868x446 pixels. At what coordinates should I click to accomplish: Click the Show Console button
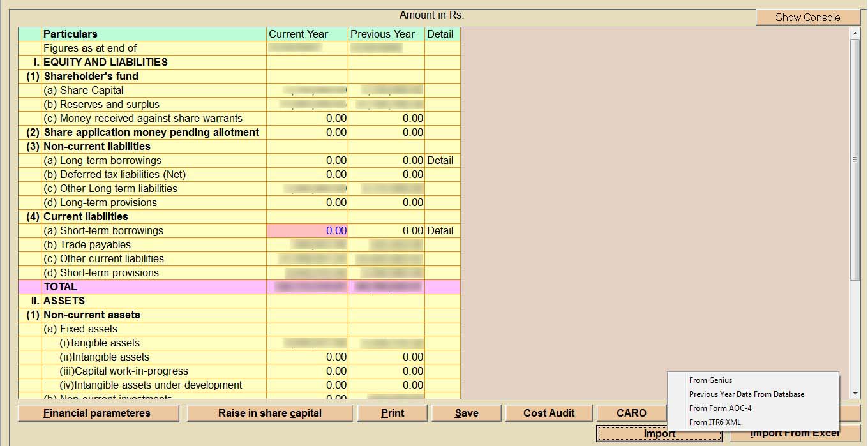pyautogui.click(x=807, y=17)
